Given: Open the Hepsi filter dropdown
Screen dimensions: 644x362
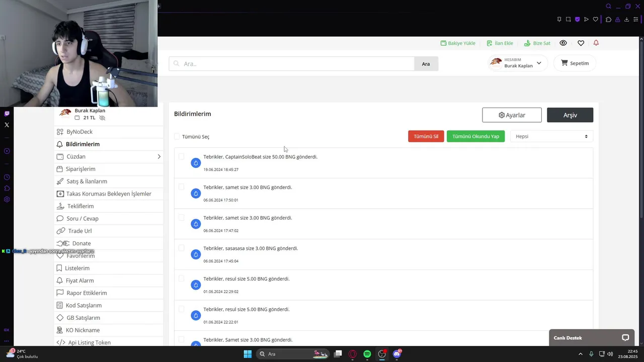Looking at the screenshot, I should 551,136.
